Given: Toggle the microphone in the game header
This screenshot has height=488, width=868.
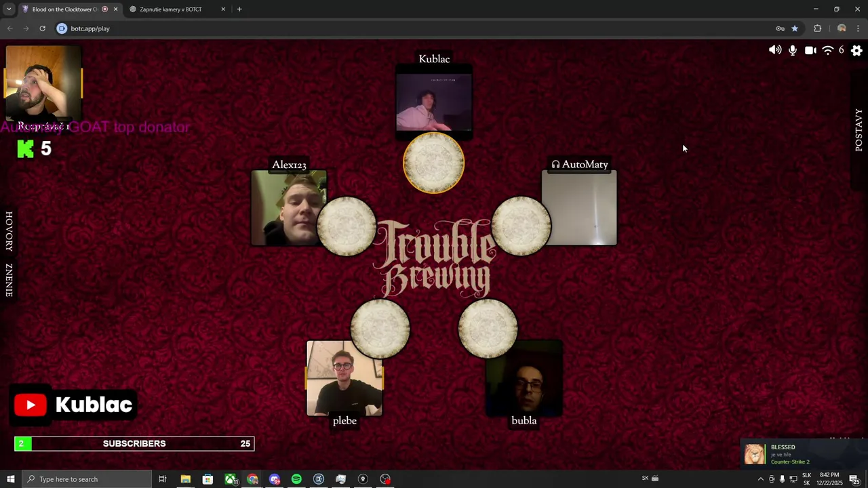Looking at the screenshot, I should coord(793,50).
